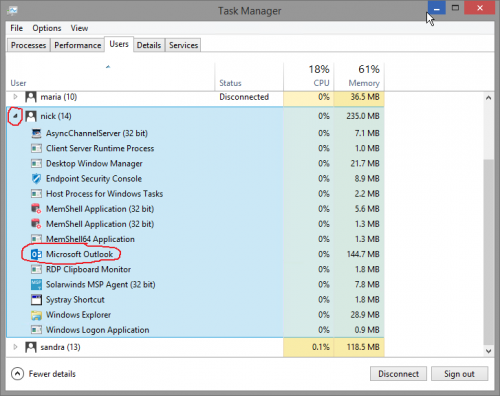The height and width of the screenshot is (396, 500).
Task: Select the Windows Logon Application row text
Action: click(97, 330)
